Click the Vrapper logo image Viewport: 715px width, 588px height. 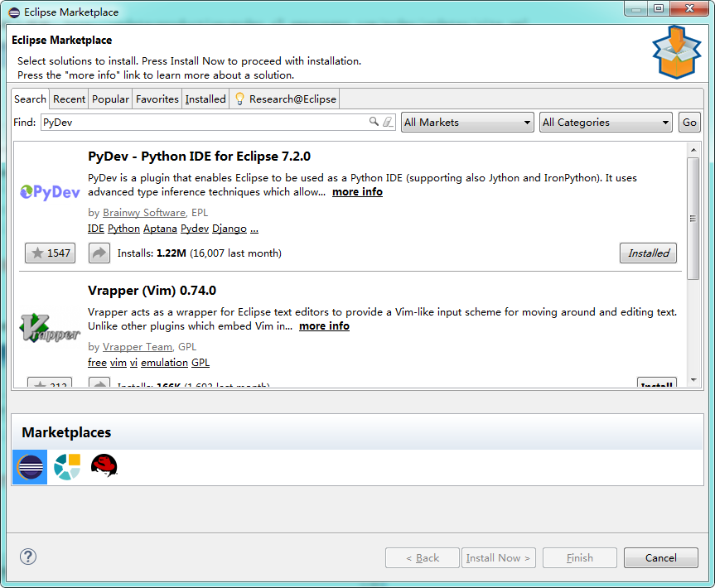point(50,328)
